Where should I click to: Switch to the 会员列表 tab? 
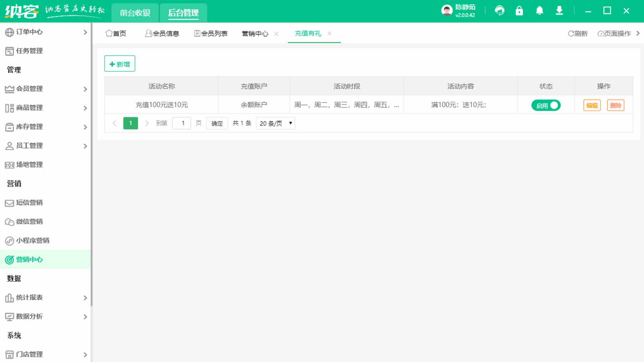215,33
